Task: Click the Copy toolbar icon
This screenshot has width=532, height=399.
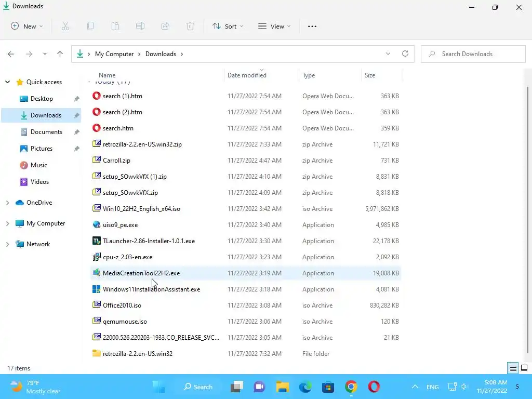Action: pyautogui.click(x=90, y=26)
